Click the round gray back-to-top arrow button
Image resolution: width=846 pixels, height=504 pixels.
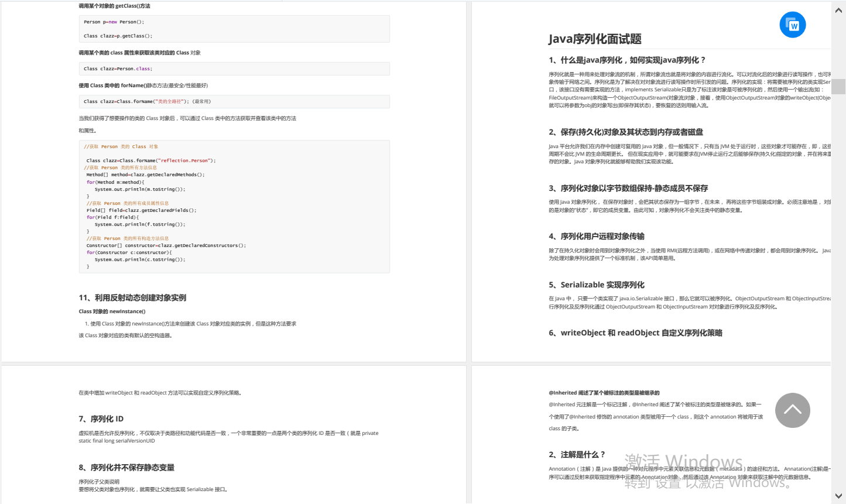click(x=793, y=410)
